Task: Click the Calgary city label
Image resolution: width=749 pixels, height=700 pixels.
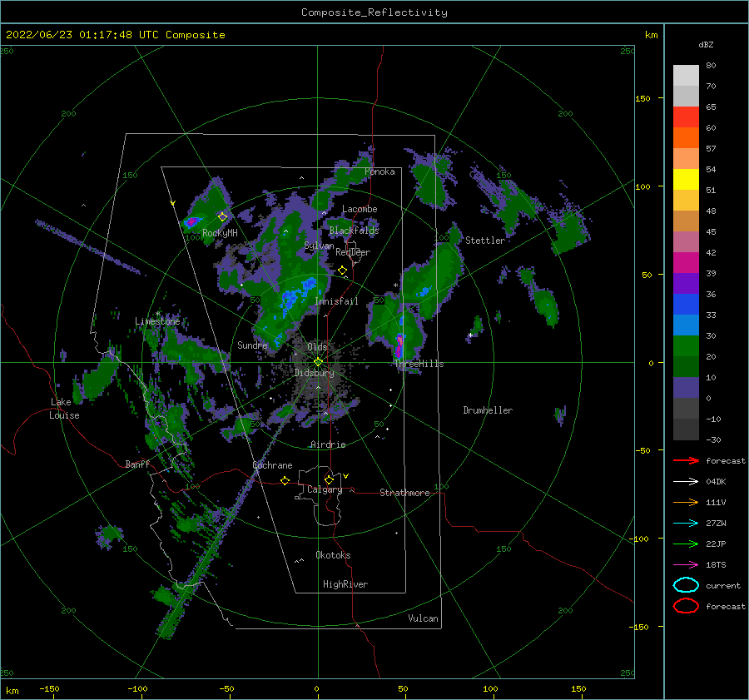Action: pos(325,489)
